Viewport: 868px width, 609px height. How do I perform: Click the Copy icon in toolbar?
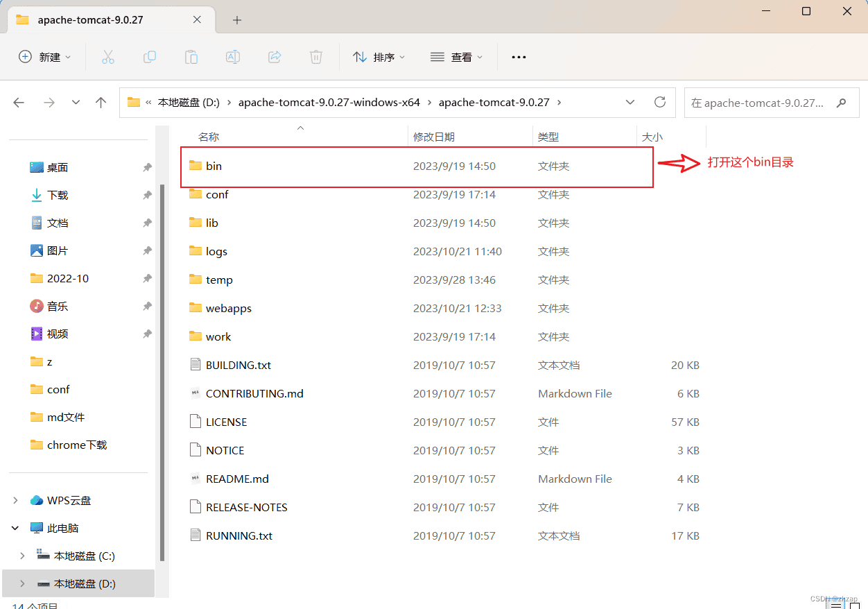tap(150, 57)
